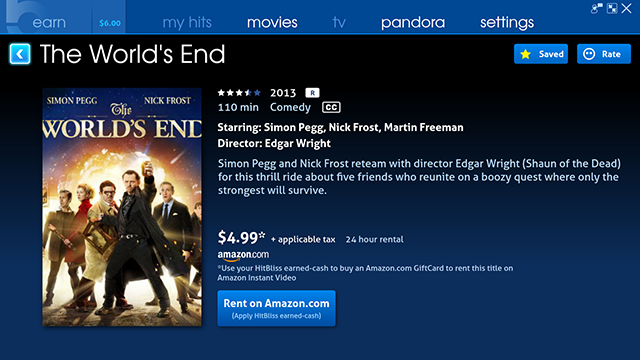Viewport: 640px width, 360px height.
Task: Click the yellow star on Saved
Action: pyautogui.click(x=526, y=54)
